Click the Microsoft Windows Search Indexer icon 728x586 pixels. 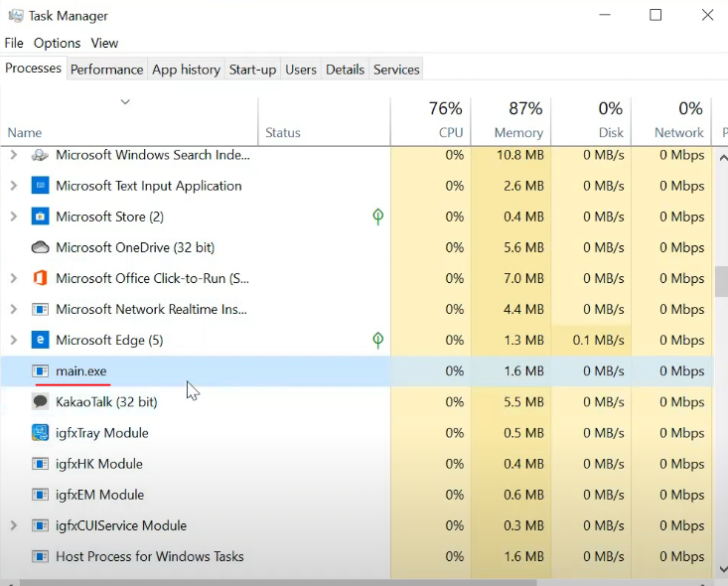pyautogui.click(x=40, y=155)
